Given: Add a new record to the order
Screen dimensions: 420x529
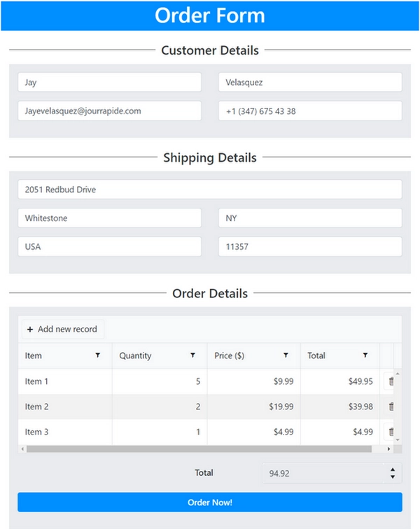Looking at the screenshot, I should [63, 329].
